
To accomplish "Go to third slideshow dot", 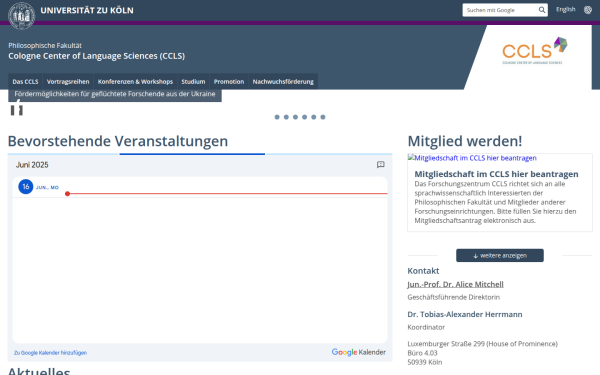I will point(295,117).
